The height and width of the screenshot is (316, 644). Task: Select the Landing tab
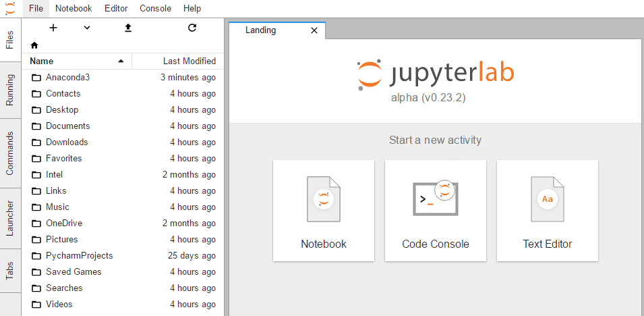tap(277, 30)
